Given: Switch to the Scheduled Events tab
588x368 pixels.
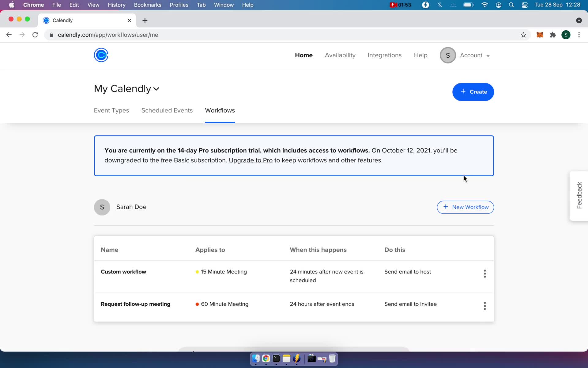Looking at the screenshot, I should [167, 110].
